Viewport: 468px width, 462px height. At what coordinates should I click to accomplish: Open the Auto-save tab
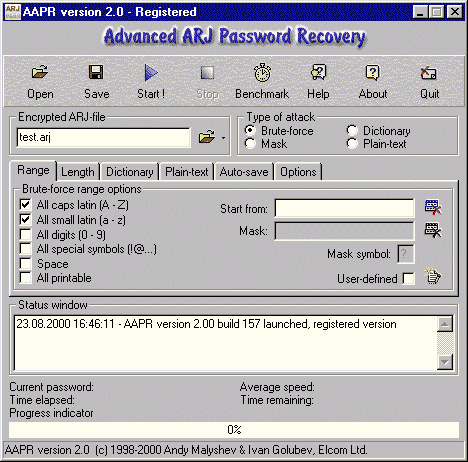tap(244, 172)
